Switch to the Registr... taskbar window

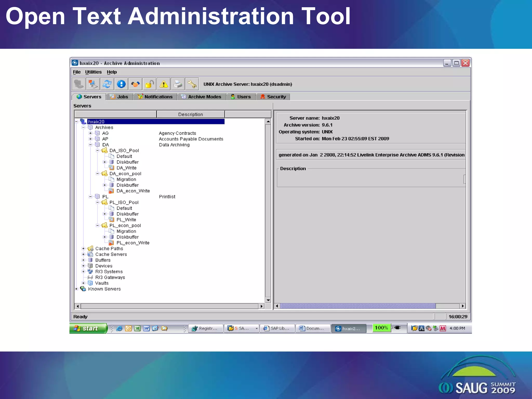point(206,328)
